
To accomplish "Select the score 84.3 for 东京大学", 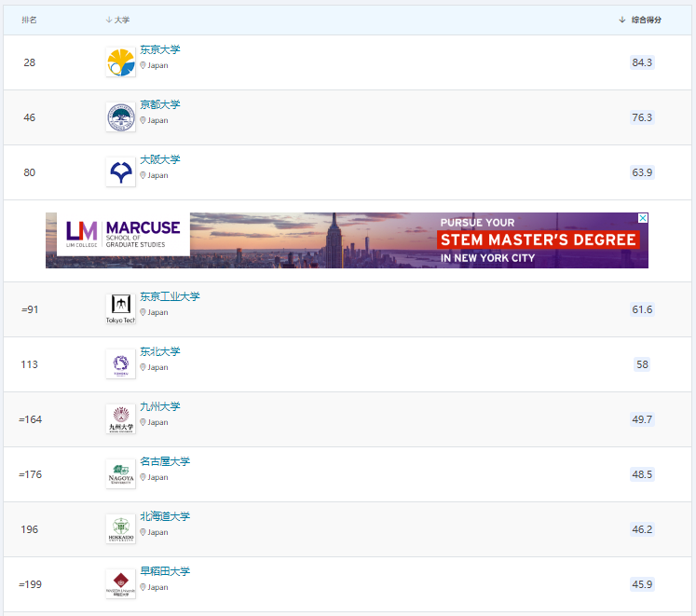I will [642, 62].
